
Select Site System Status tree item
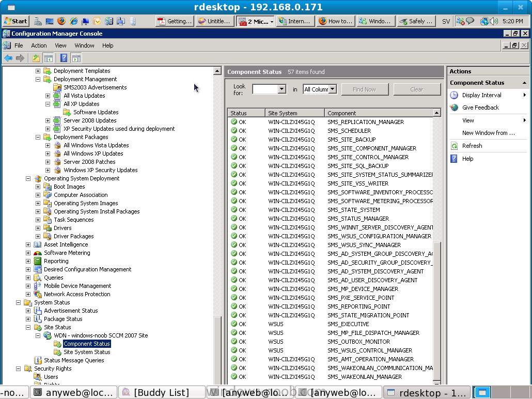tap(87, 352)
